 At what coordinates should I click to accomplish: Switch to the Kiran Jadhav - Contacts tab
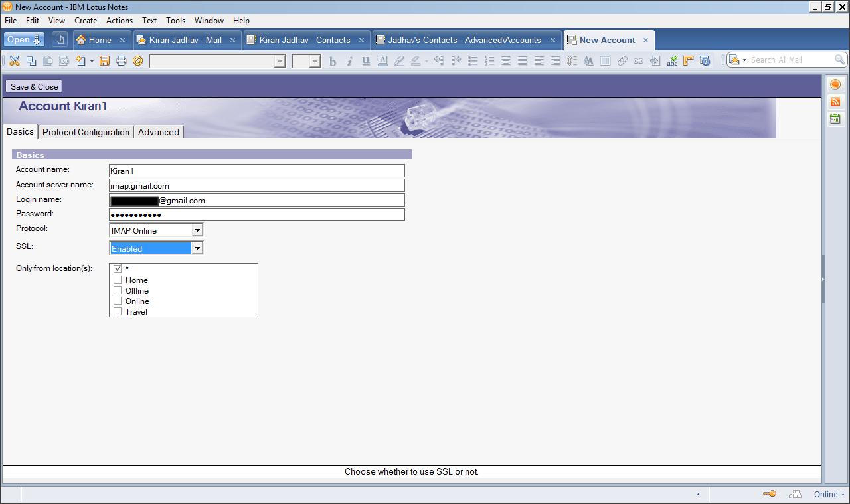point(305,40)
